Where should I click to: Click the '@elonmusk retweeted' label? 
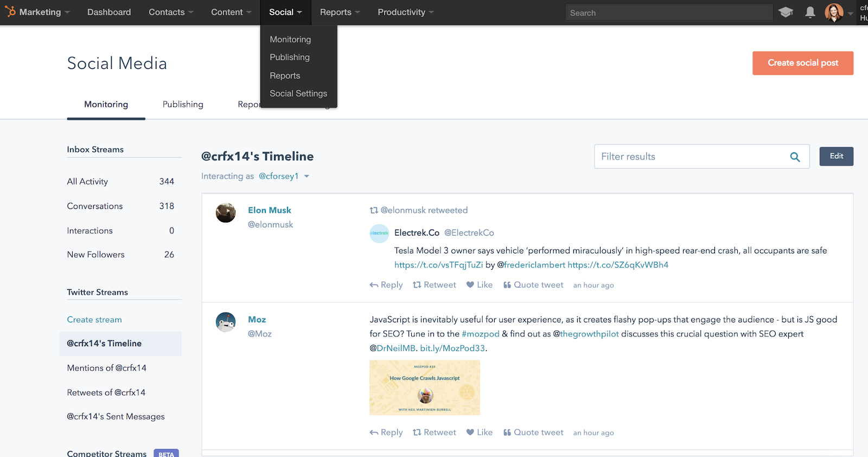(x=419, y=211)
